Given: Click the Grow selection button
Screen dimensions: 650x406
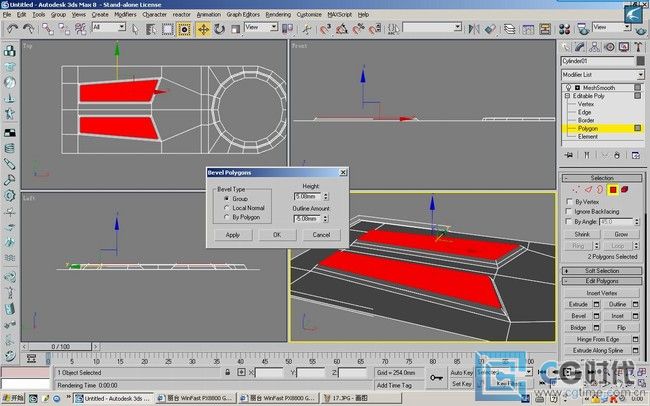Looking at the screenshot, I should click(621, 234).
